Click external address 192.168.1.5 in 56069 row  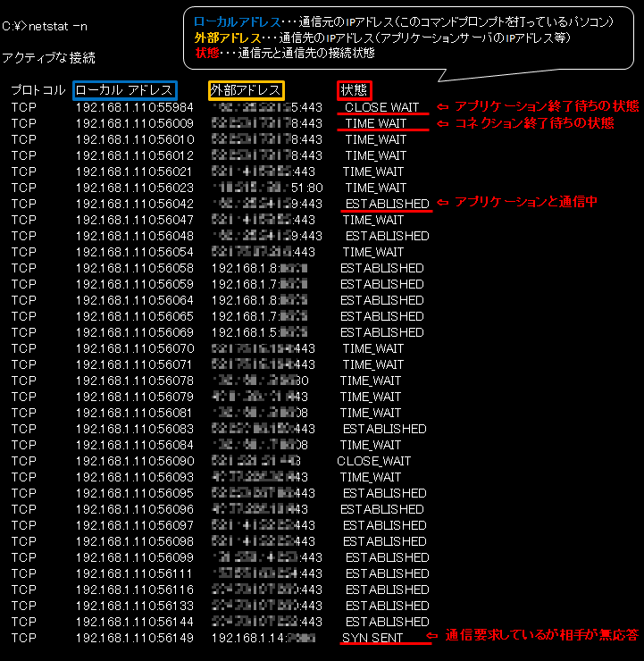click(x=259, y=332)
